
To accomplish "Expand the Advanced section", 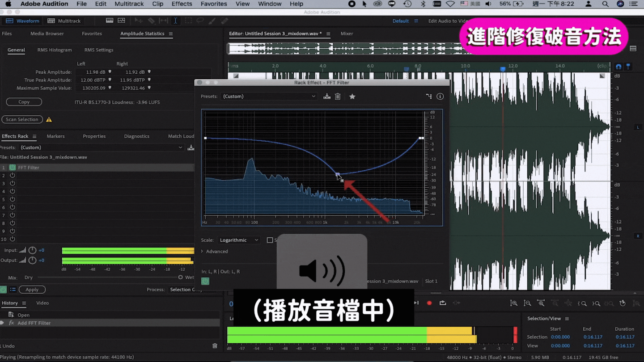I will coord(215,252).
